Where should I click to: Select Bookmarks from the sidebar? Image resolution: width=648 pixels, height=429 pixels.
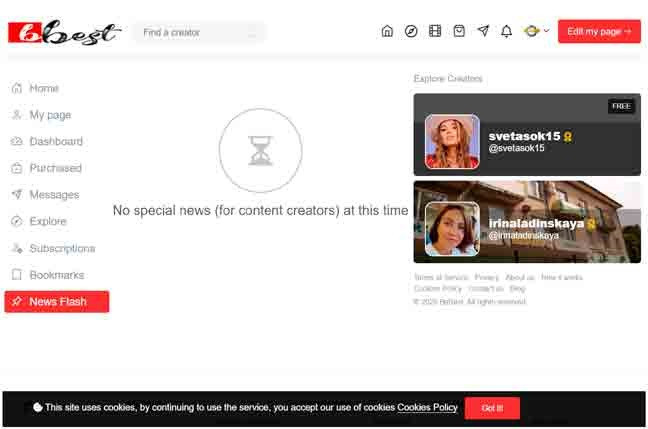pyautogui.click(x=56, y=275)
